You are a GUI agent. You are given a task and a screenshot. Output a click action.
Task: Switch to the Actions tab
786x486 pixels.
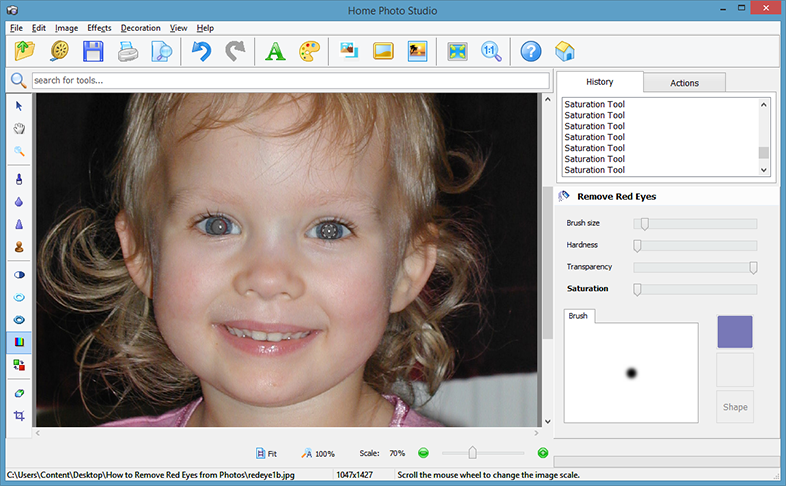684,83
